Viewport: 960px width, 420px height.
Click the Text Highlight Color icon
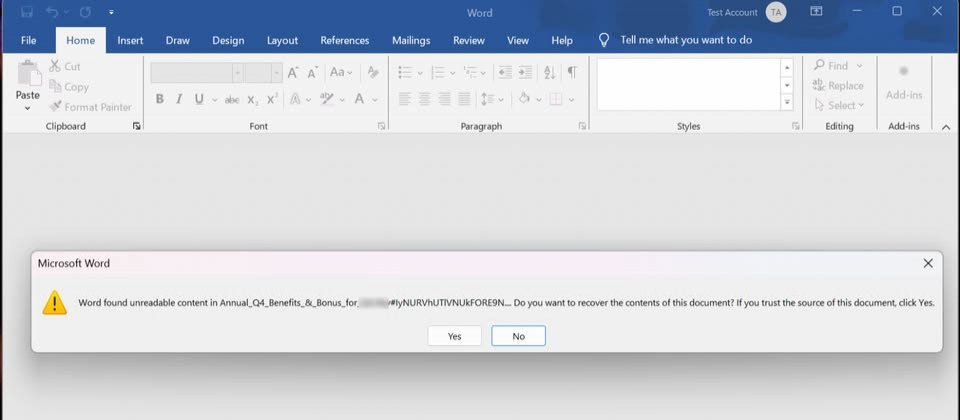click(327, 99)
